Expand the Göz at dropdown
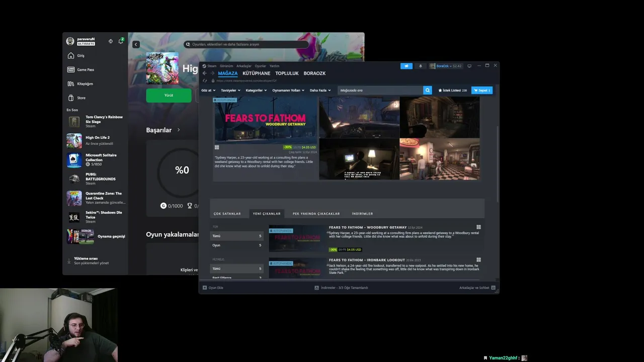This screenshot has width=644, height=362. (x=208, y=90)
